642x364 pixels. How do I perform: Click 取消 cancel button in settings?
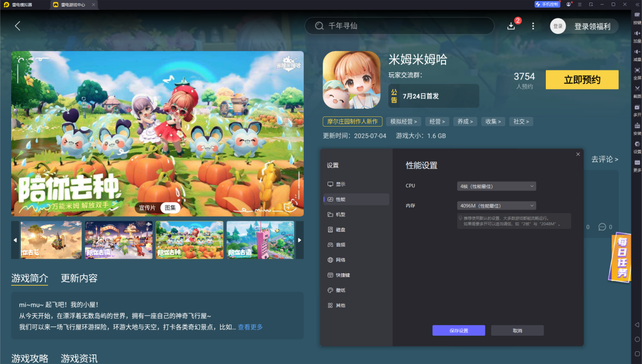[x=517, y=331]
